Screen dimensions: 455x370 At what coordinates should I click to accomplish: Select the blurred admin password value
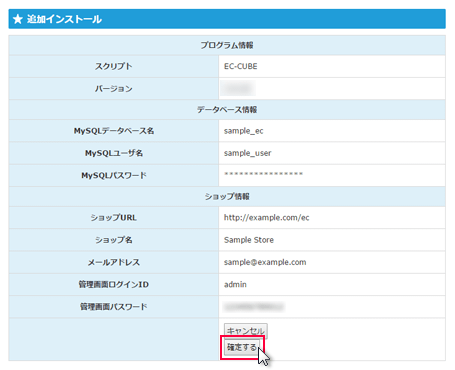pyautogui.click(x=254, y=307)
